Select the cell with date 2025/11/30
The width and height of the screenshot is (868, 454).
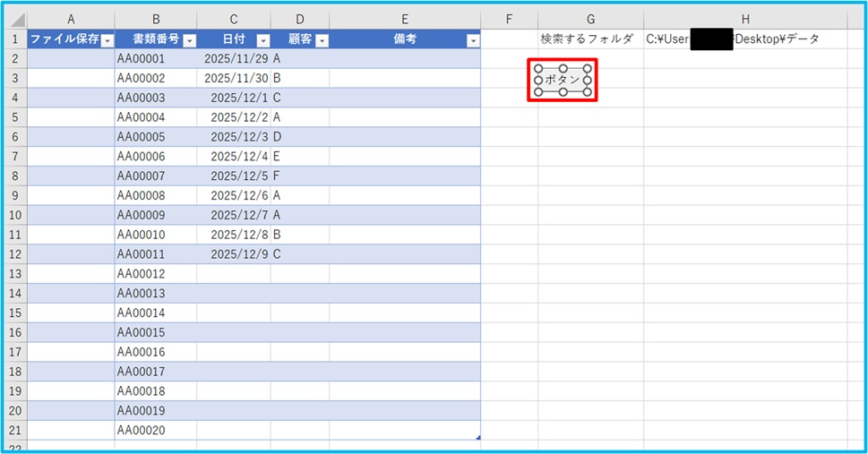click(234, 78)
